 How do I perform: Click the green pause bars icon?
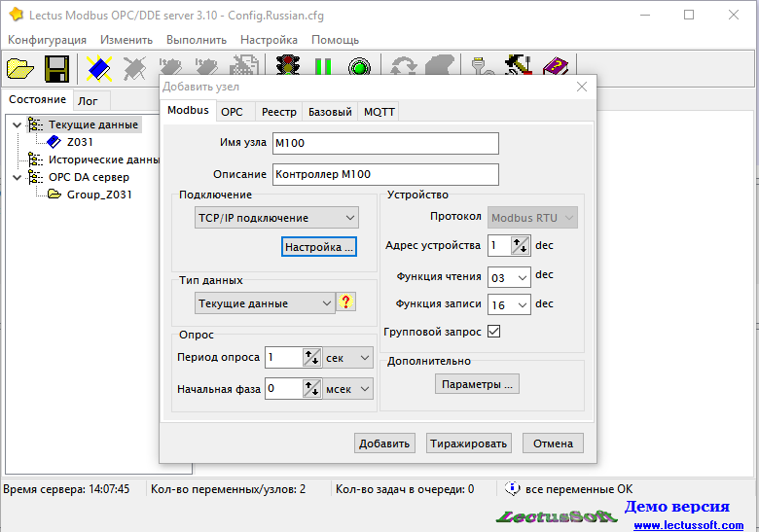(323, 68)
